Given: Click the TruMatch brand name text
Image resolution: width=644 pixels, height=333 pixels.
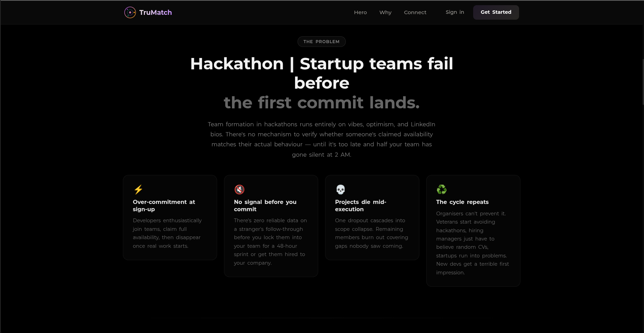Looking at the screenshot, I should click(x=156, y=12).
